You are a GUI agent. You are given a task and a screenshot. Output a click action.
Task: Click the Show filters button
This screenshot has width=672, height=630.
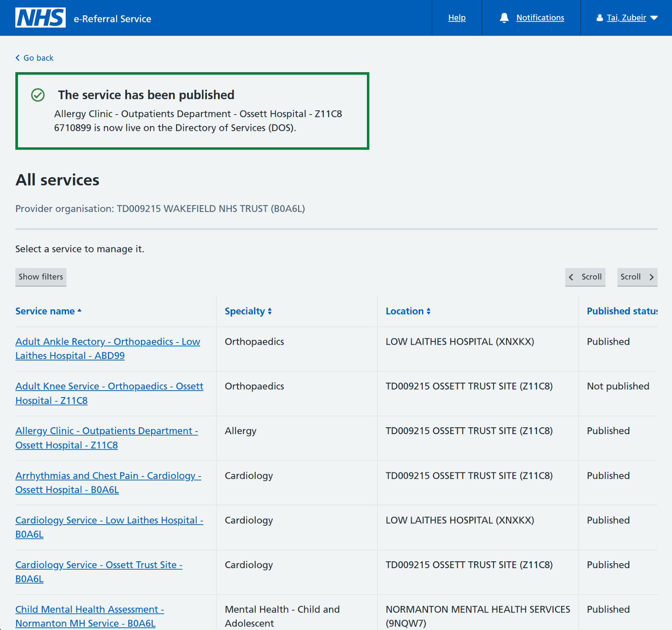pos(41,277)
